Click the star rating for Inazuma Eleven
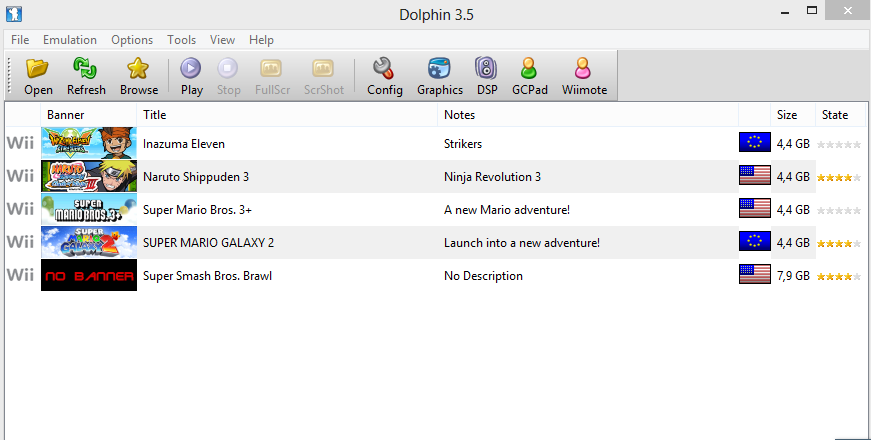The height and width of the screenshot is (440, 871). [x=839, y=144]
